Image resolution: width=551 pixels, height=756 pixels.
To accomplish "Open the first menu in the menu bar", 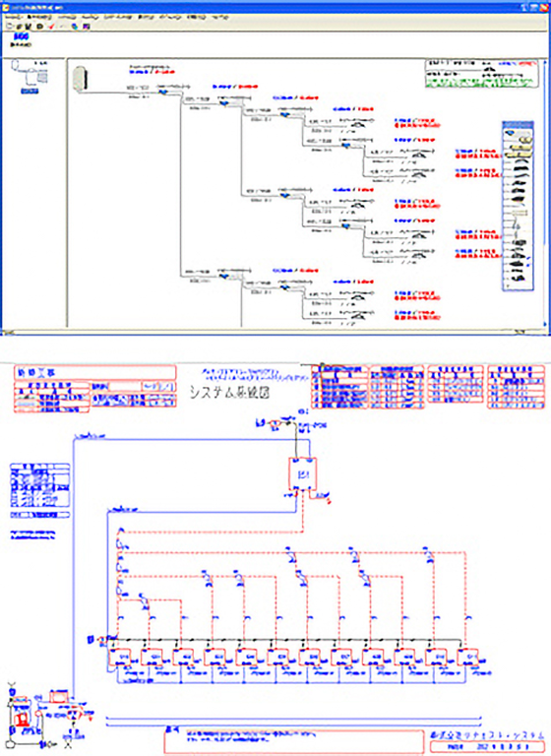I will [x=13, y=17].
